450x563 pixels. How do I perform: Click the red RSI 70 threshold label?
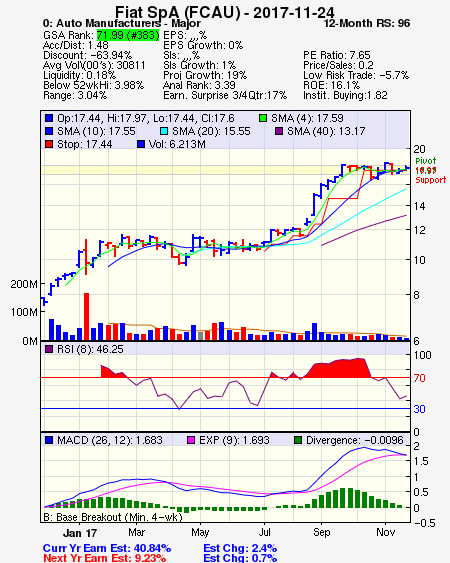point(419,378)
